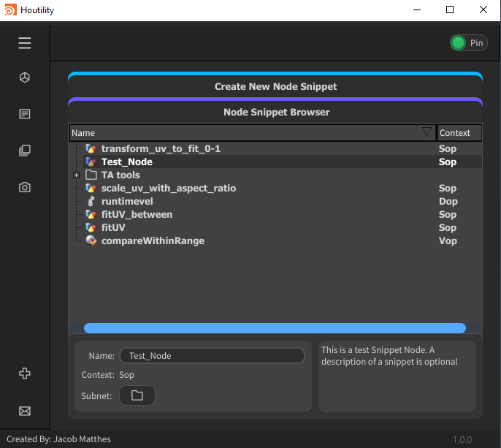Sort by the Name column header
This screenshot has height=448, width=501.
tap(253, 133)
